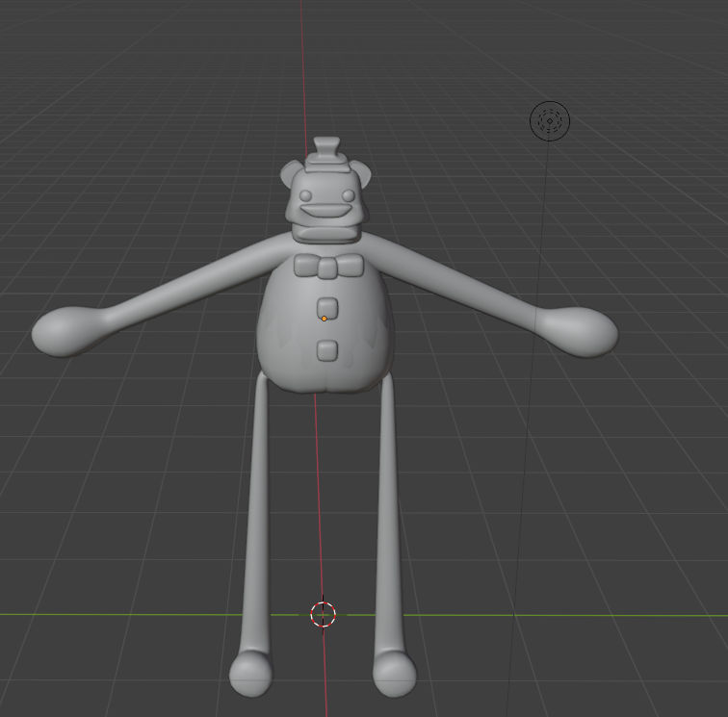Click the orange origin point on the torso

(325, 319)
